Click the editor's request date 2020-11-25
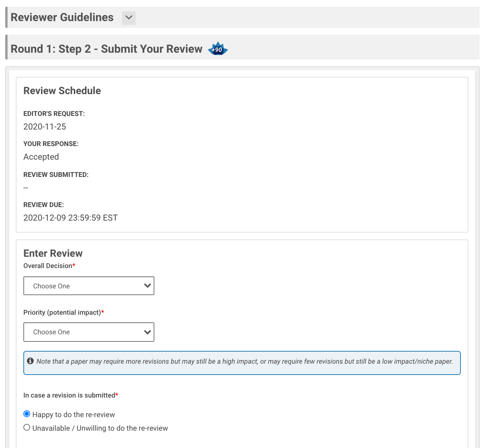 coord(45,127)
